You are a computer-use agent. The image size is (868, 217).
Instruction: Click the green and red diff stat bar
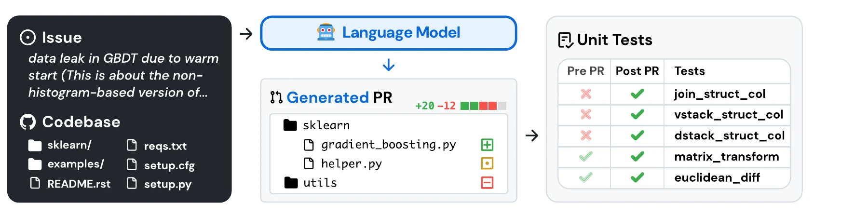(483, 106)
